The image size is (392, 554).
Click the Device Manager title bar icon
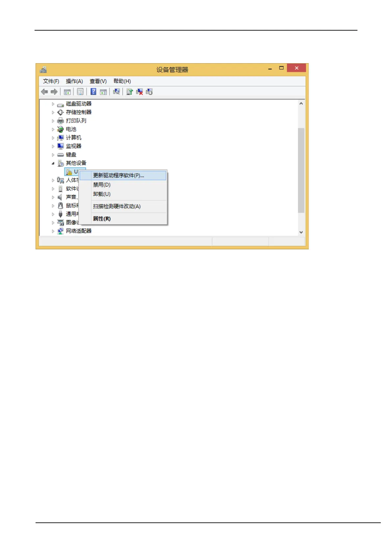(43, 69)
